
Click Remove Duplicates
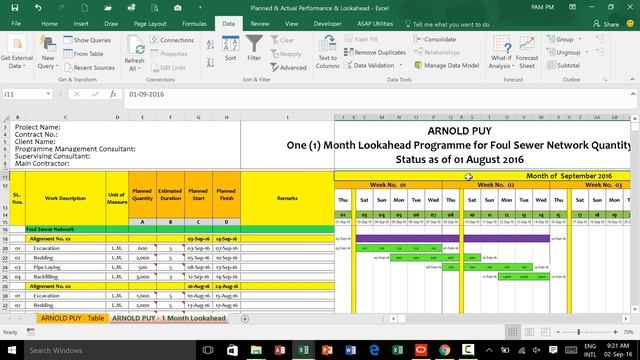point(375,52)
